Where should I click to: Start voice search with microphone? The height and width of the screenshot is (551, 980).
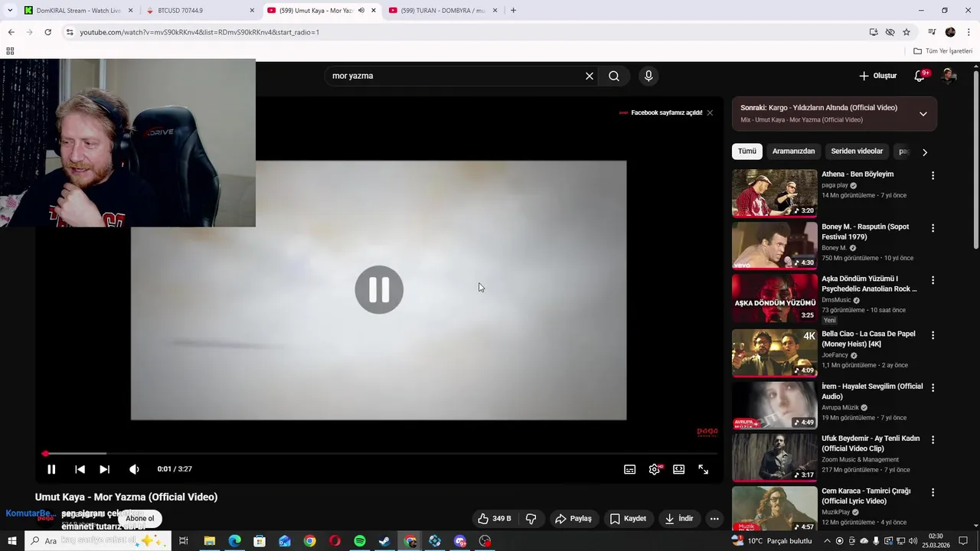pyautogui.click(x=648, y=76)
